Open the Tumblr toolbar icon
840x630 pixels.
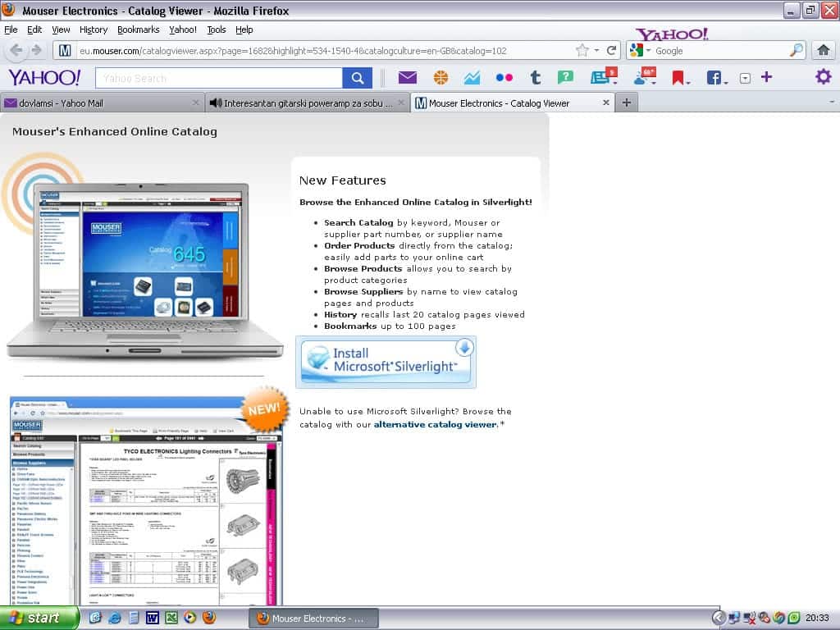pyautogui.click(x=535, y=78)
